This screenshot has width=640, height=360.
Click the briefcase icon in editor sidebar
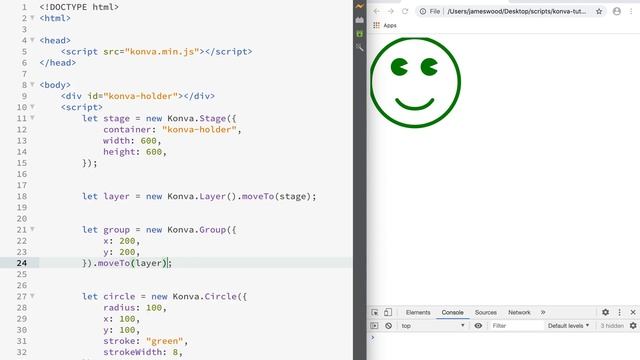360,20
